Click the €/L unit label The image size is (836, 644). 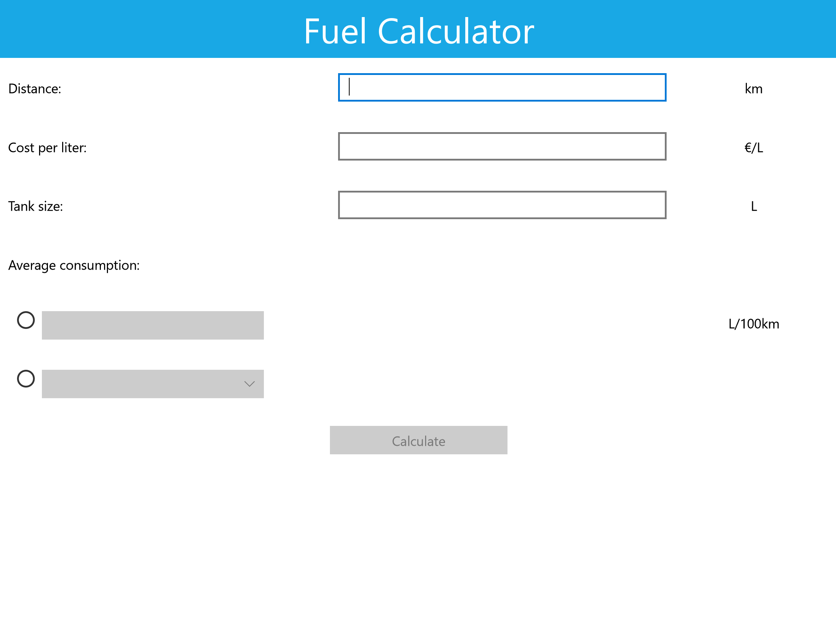click(753, 148)
